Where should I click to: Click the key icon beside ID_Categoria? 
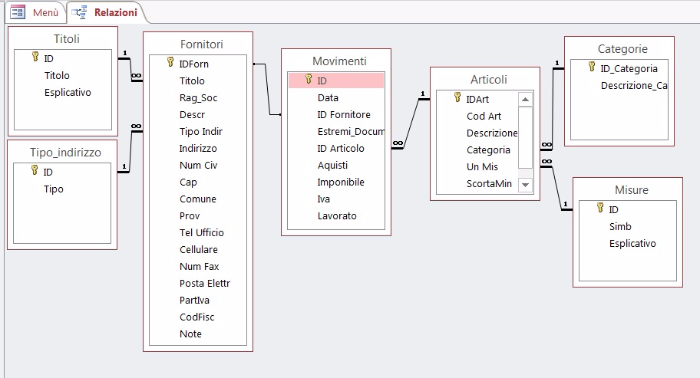tap(592, 66)
